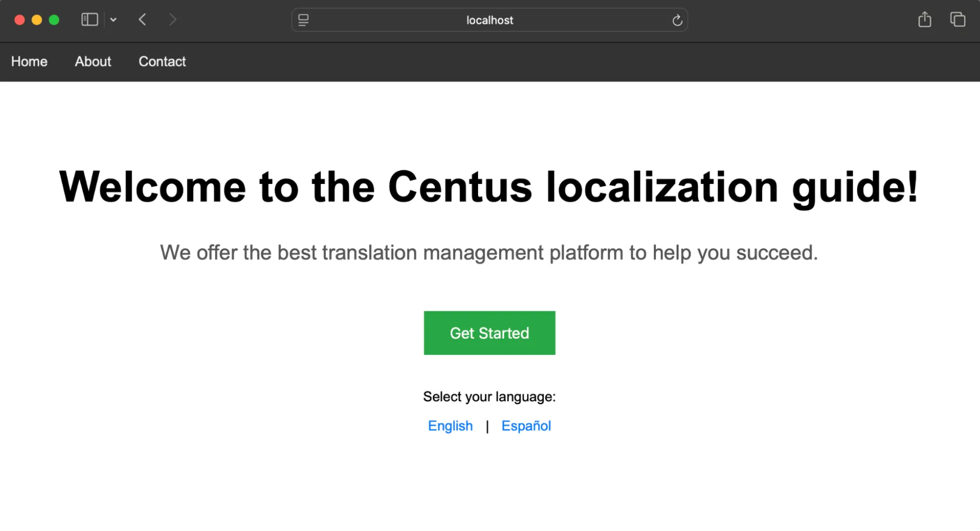Switch language to Español
This screenshot has width=980, height=531.
coord(526,426)
